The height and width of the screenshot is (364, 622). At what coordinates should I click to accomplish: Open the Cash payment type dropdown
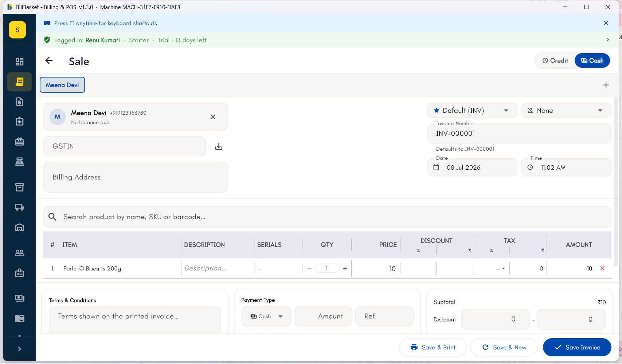(266, 316)
